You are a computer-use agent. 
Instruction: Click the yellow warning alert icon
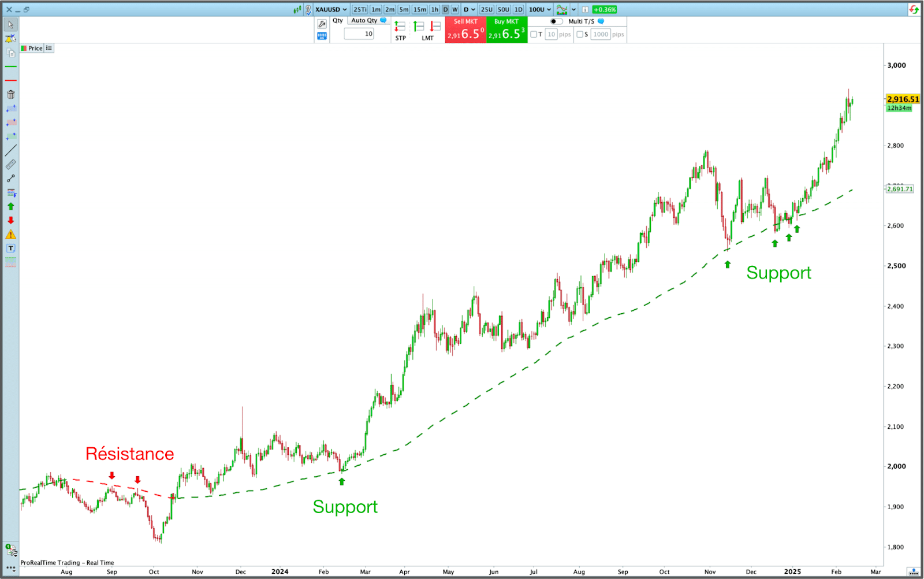point(10,235)
